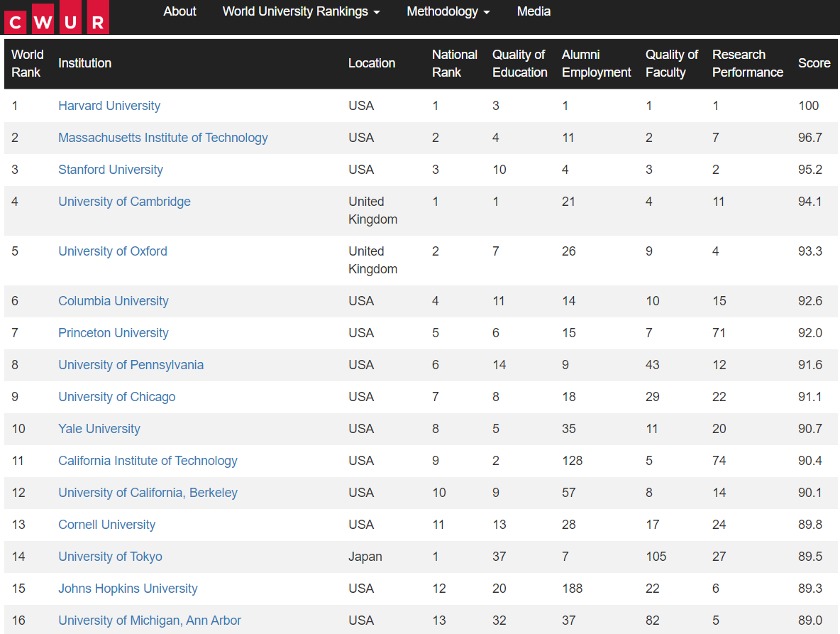The width and height of the screenshot is (840, 634).
Task: Click Caltech's research performance value 74
Action: (719, 461)
